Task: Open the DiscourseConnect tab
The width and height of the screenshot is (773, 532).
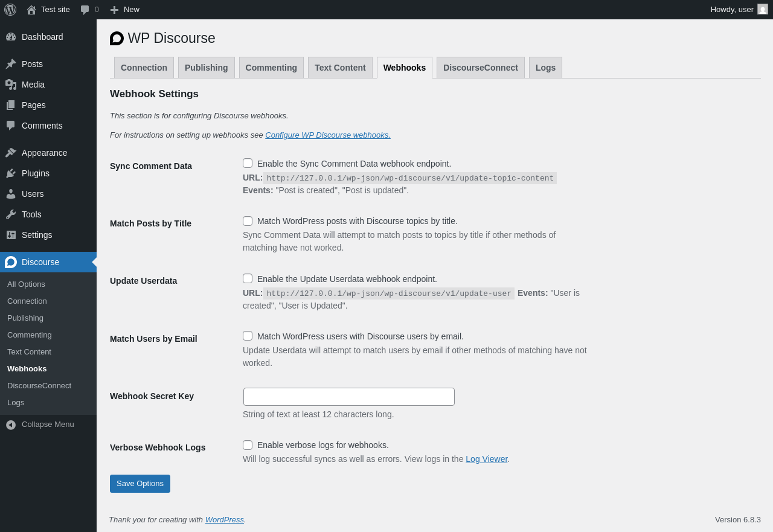Action: tap(480, 68)
